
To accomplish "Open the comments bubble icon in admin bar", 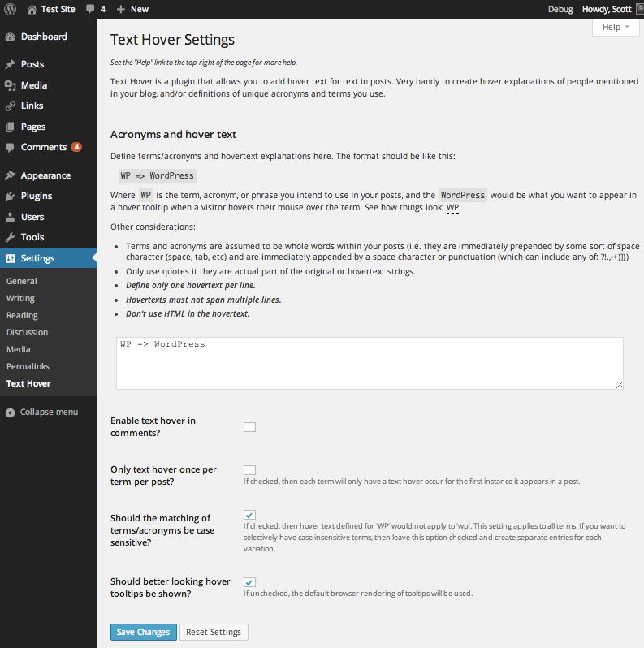I will pyautogui.click(x=90, y=9).
